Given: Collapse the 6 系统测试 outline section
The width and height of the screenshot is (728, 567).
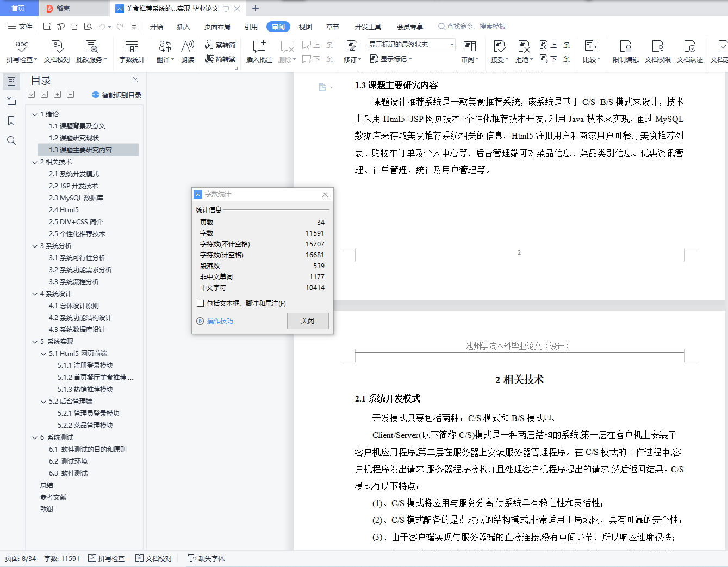Looking at the screenshot, I should pyautogui.click(x=35, y=437).
